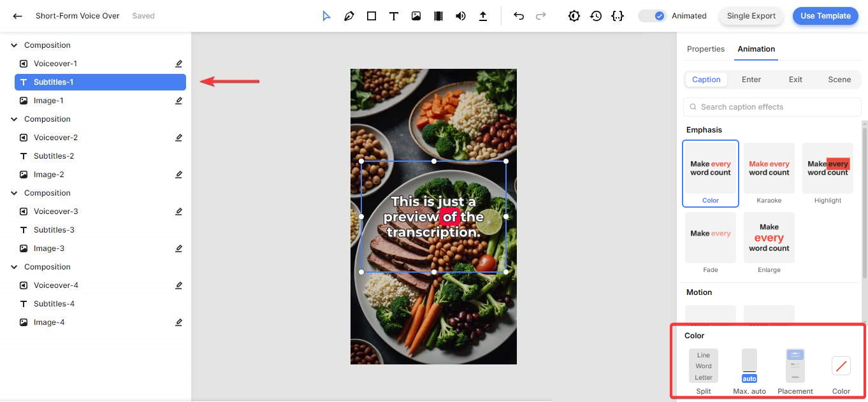Select the Karaoke caption effect

[769, 173]
